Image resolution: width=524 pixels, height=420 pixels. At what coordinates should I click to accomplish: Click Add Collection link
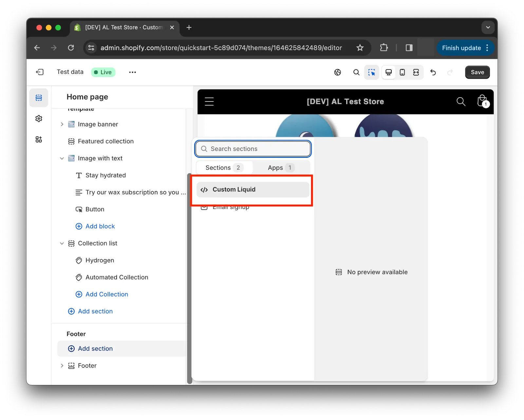102,294
